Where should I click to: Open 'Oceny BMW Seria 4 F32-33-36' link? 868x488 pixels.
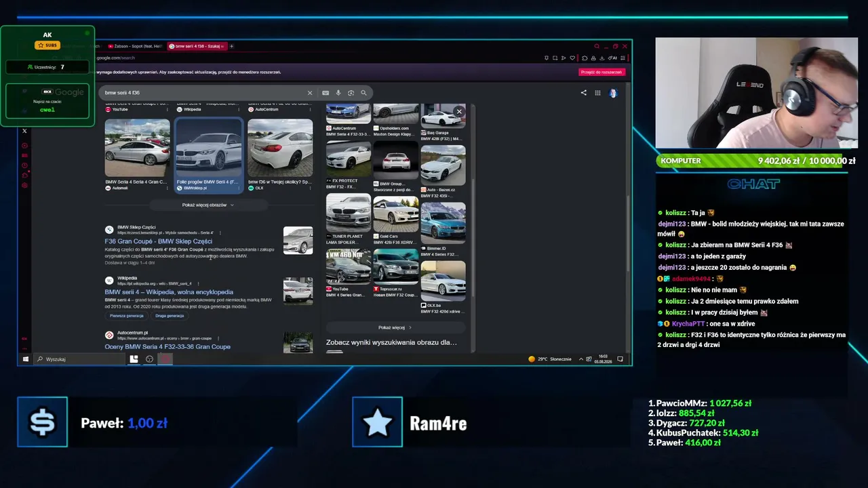click(167, 347)
